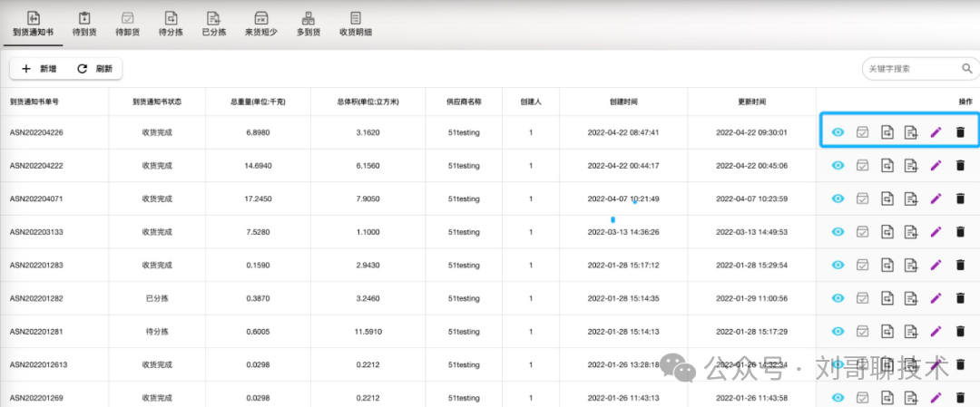Click box-with-checkmark icon for ASN202204226
This screenshot has width=980, height=407.
click(x=863, y=131)
